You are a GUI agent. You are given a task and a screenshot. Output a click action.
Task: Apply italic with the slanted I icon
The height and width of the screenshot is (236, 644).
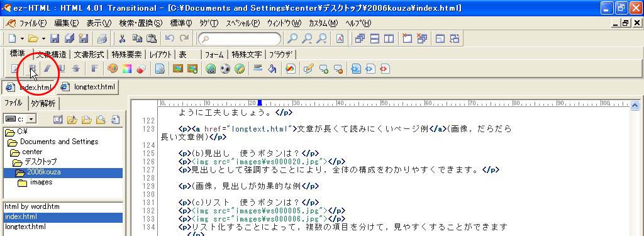point(48,69)
